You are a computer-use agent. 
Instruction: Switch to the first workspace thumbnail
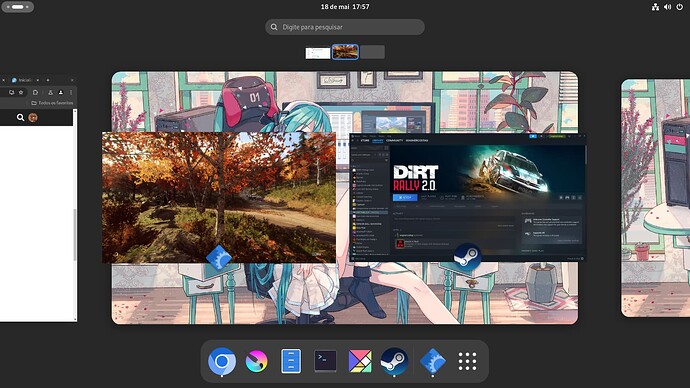[318, 53]
